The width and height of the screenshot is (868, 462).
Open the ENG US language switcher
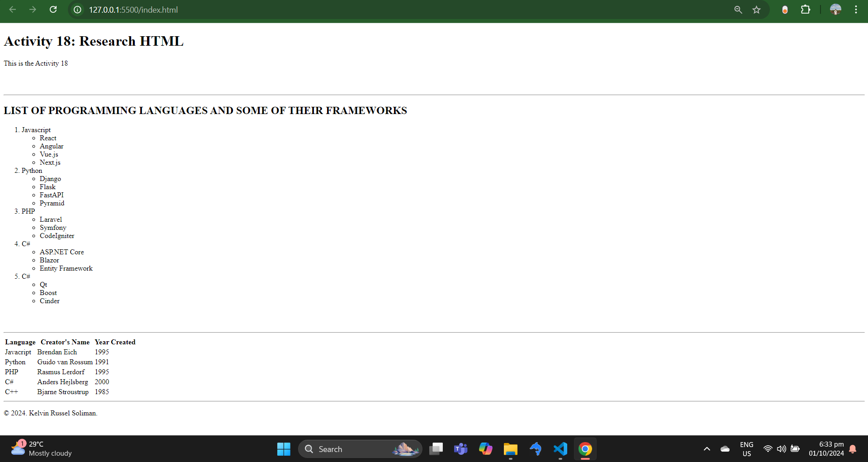click(747, 449)
